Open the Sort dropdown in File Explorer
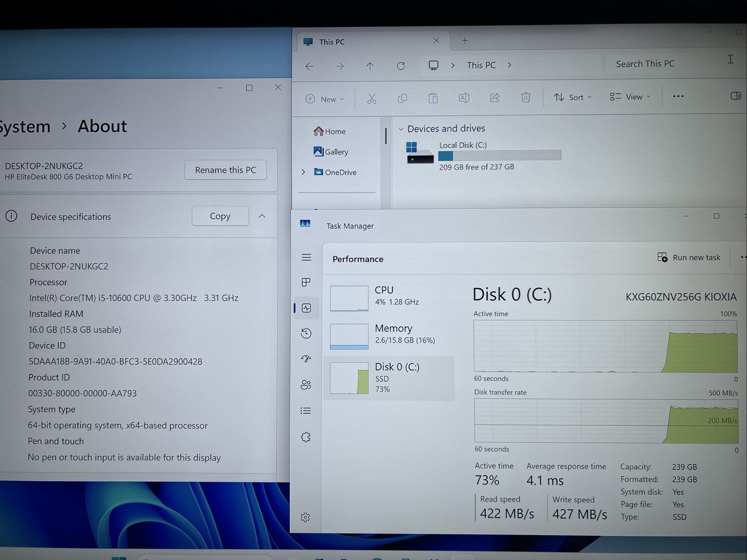Screen dimensions: 747x560 pyautogui.click(x=573, y=97)
